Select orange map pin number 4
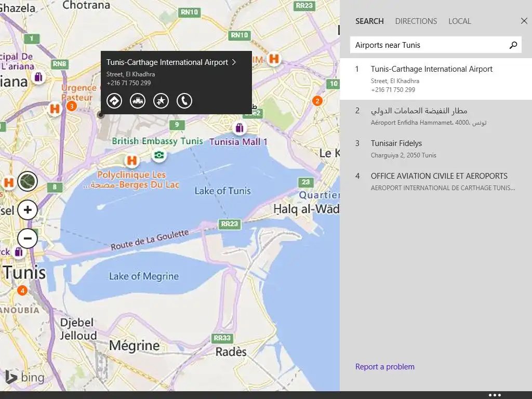The height and width of the screenshot is (399, 532). tap(22, 290)
